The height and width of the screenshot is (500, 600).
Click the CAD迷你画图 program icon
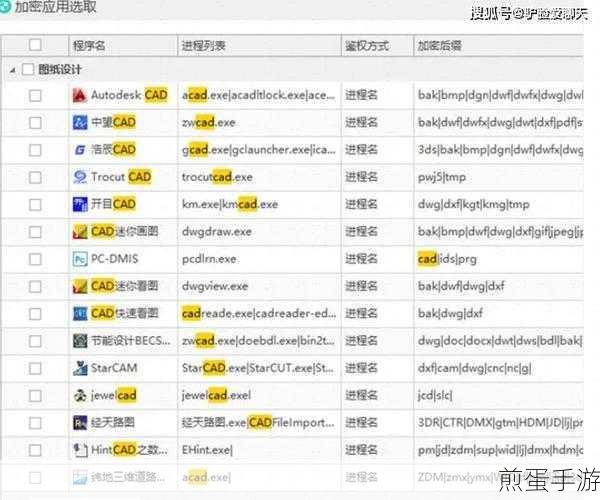[x=80, y=232]
